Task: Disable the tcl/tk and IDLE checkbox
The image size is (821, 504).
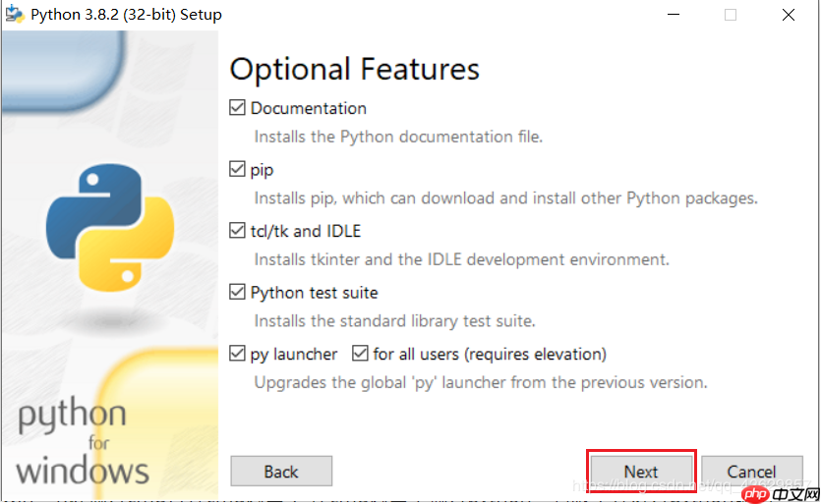Action: click(x=237, y=231)
